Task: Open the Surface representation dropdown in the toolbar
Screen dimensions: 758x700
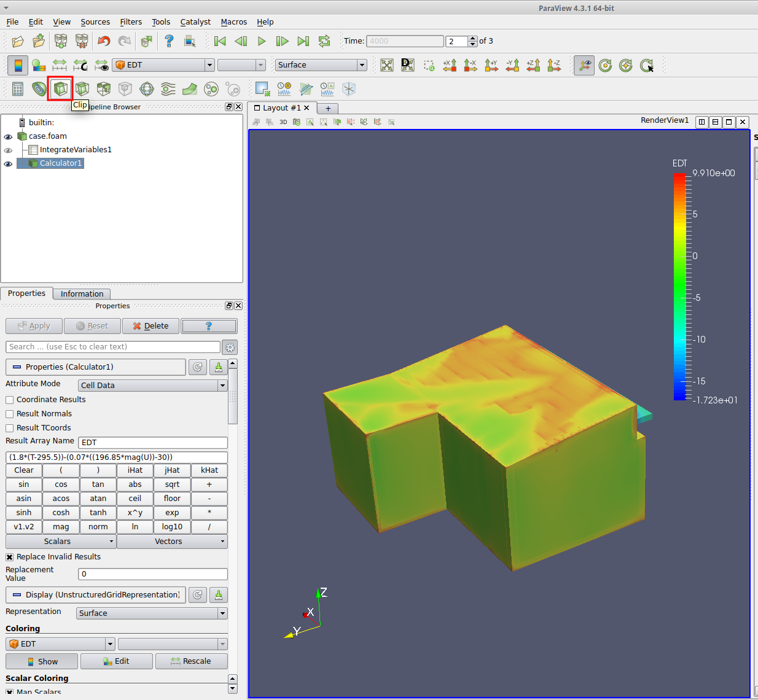Action: (x=321, y=65)
